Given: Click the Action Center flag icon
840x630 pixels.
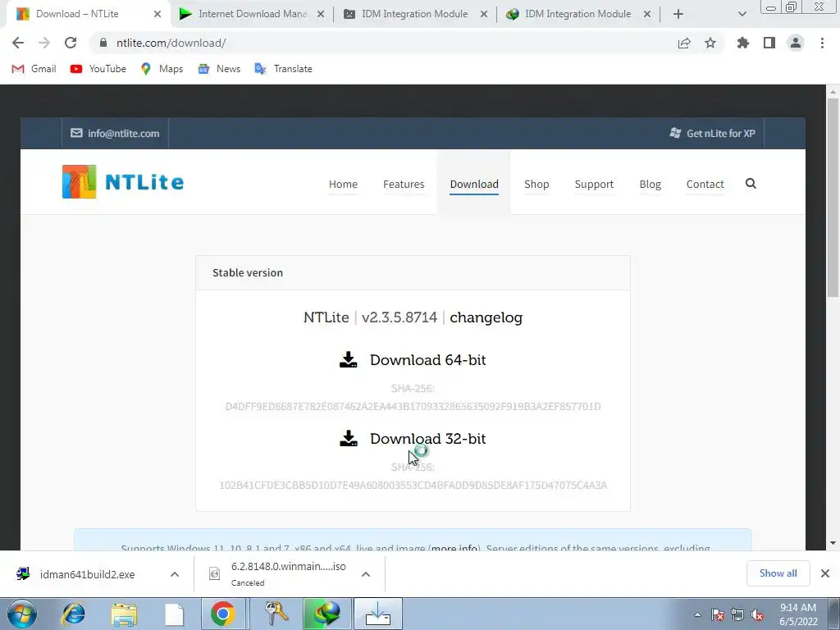Looking at the screenshot, I should click(717, 614).
